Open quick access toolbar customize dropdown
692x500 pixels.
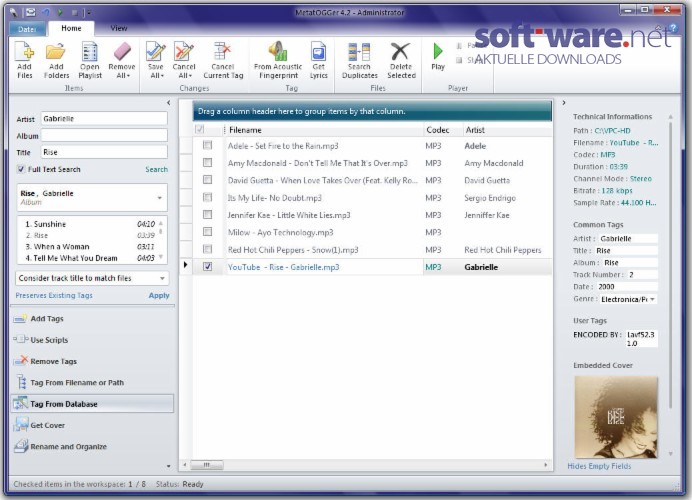coord(88,13)
